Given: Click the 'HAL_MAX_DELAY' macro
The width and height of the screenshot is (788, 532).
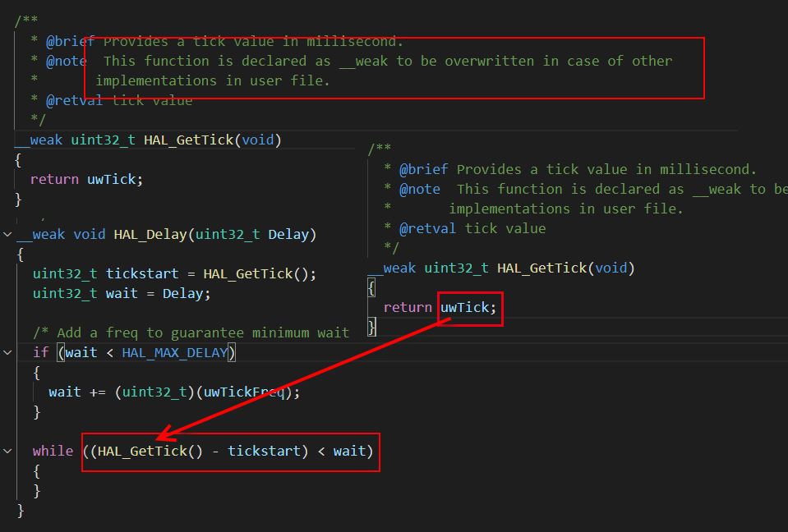Looking at the screenshot, I should click(174, 353).
